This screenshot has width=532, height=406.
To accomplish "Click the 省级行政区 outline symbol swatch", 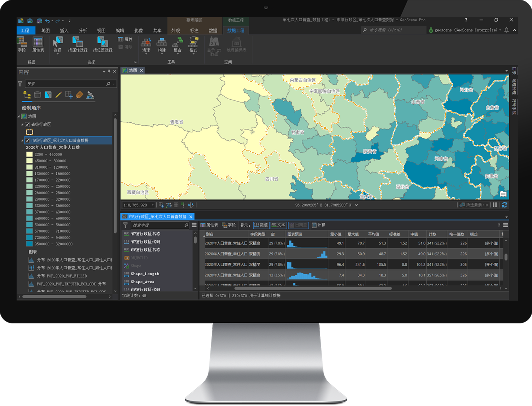I will coord(29,132).
